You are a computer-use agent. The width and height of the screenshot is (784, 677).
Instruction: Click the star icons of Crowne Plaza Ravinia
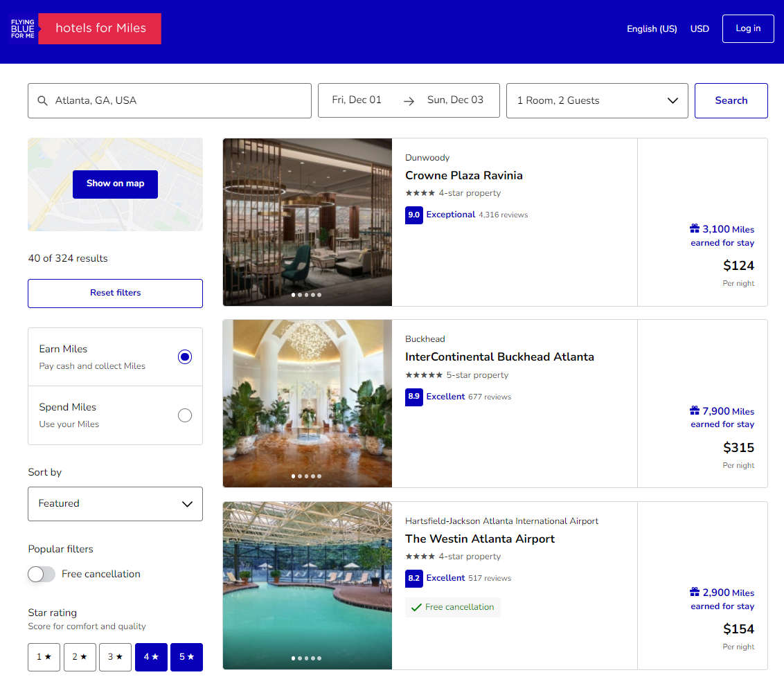coord(420,193)
